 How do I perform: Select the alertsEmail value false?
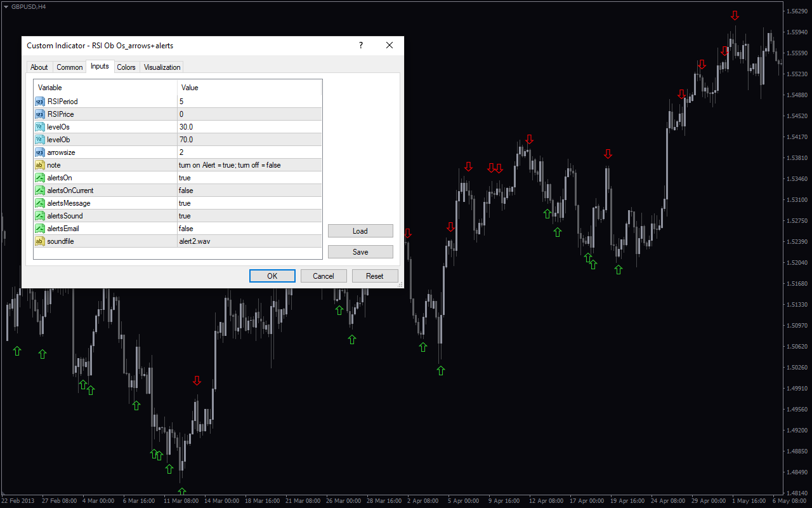tap(249, 229)
